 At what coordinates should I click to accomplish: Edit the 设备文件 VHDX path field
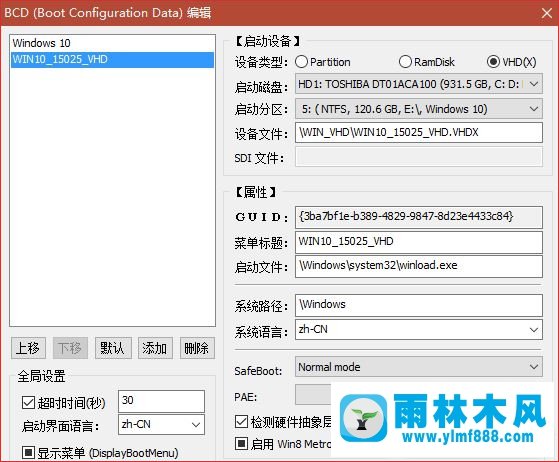[x=419, y=132]
